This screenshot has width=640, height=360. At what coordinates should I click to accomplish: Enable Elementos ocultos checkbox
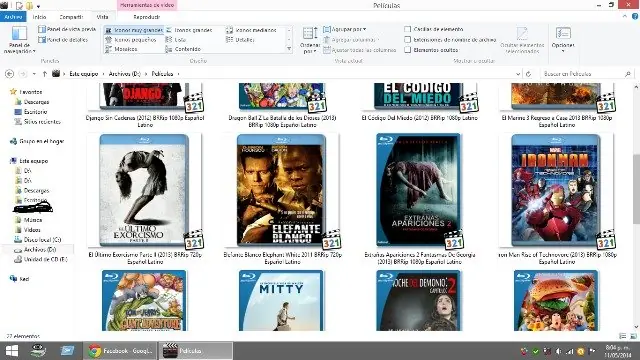(407, 50)
